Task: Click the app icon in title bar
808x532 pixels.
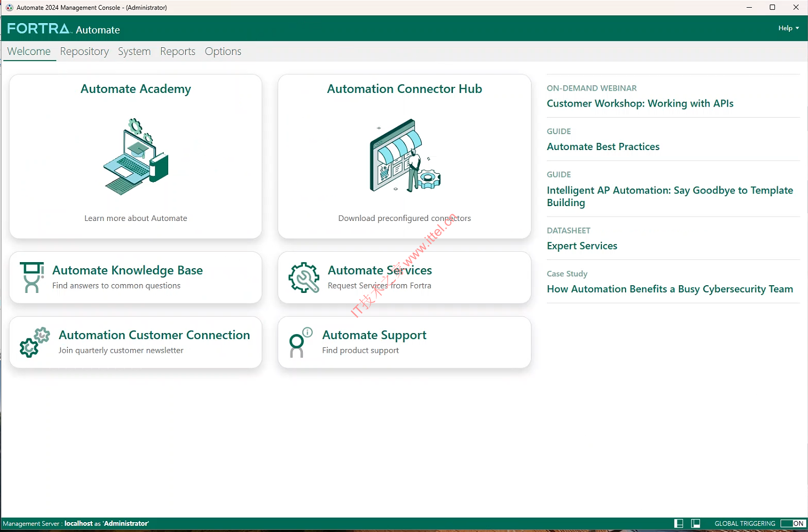Action: (x=9, y=8)
